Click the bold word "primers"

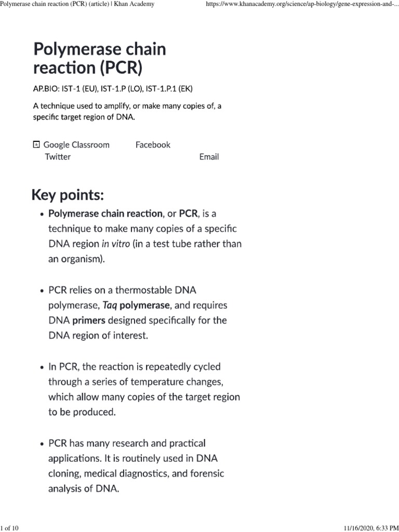88,321
